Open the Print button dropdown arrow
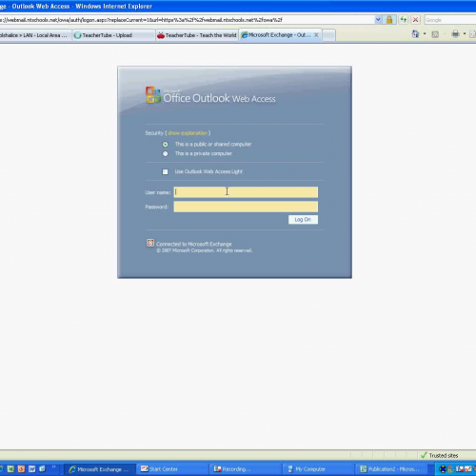The height and width of the screenshot is (476, 476). click(465, 34)
